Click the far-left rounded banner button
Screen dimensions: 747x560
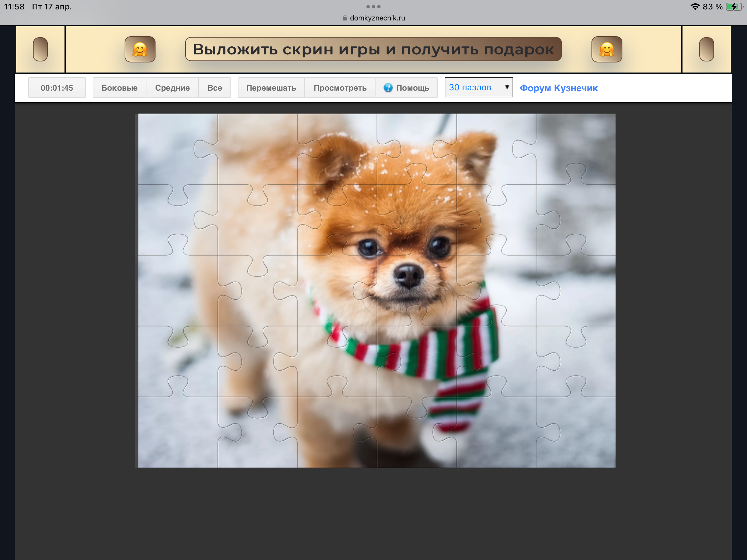click(40, 49)
